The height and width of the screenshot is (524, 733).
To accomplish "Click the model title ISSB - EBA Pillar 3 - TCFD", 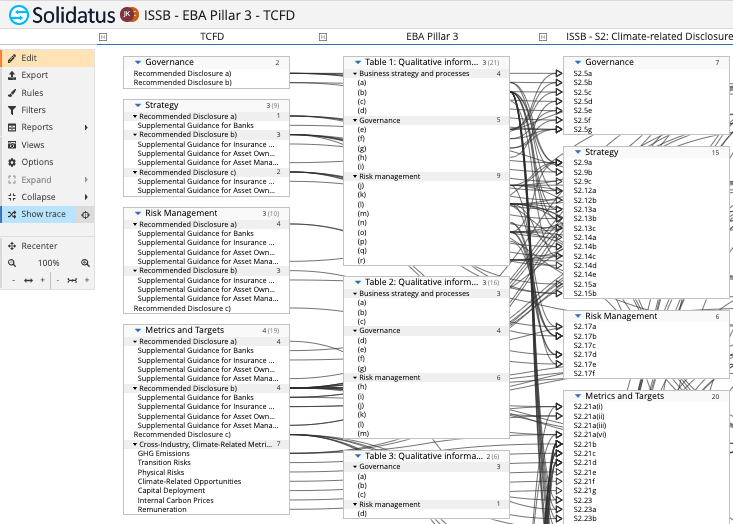I will (219, 15).
